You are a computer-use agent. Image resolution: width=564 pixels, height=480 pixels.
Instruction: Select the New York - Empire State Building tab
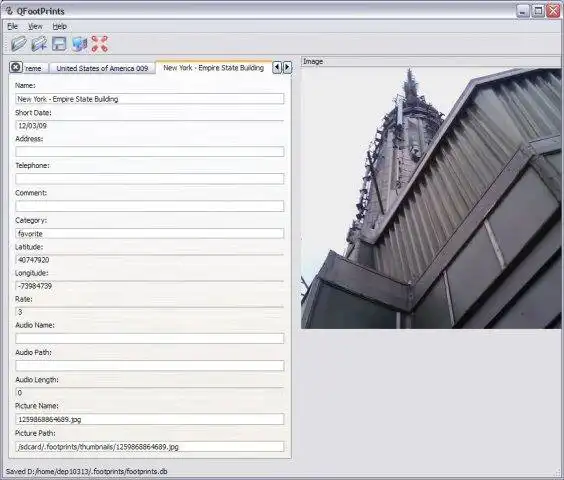(x=213, y=68)
